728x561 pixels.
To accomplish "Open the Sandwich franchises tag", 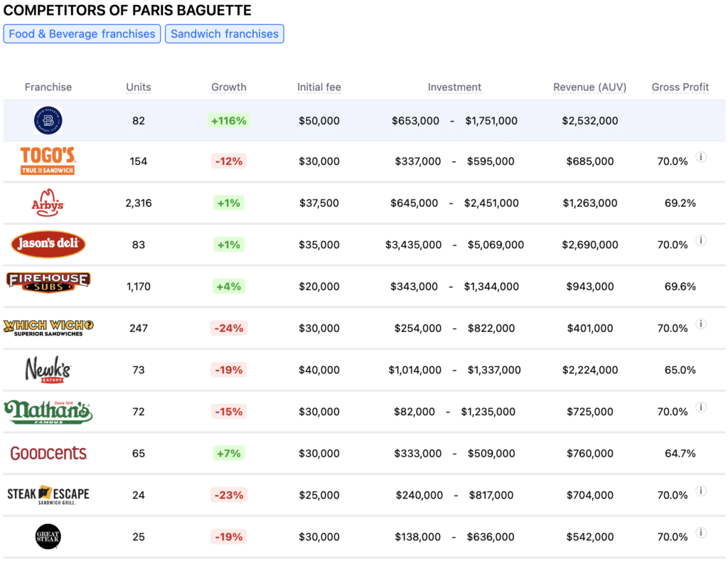I will click(225, 34).
